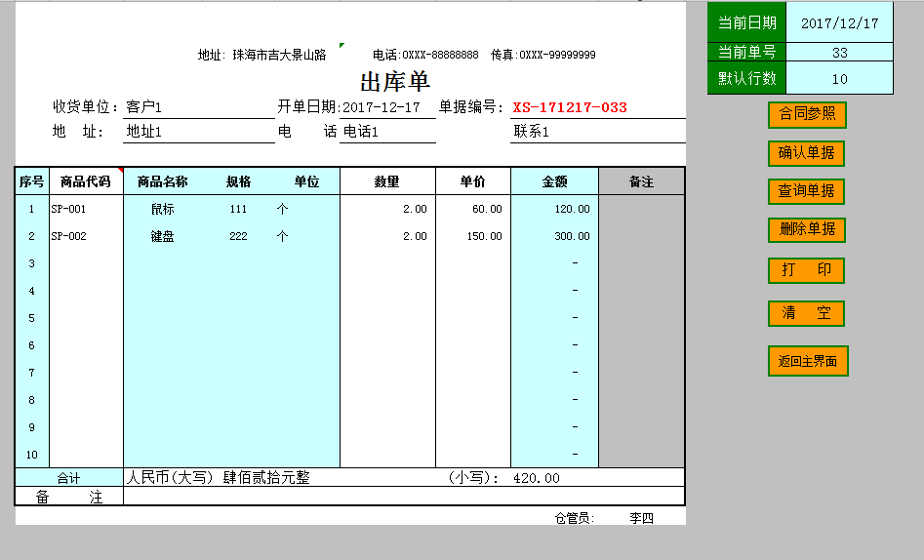The height and width of the screenshot is (560, 924).
Task: Select product name 鼠标 cell
Action: [163, 209]
